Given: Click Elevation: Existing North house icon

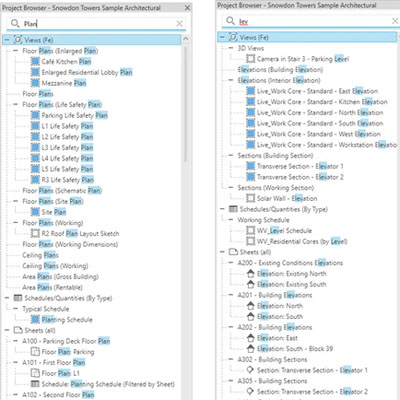Looking at the screenshot, I should [x=250, y=274].
